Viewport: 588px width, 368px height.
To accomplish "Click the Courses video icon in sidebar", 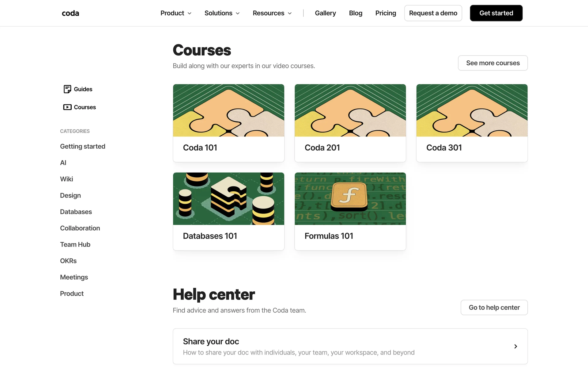I will pos(67,107).
